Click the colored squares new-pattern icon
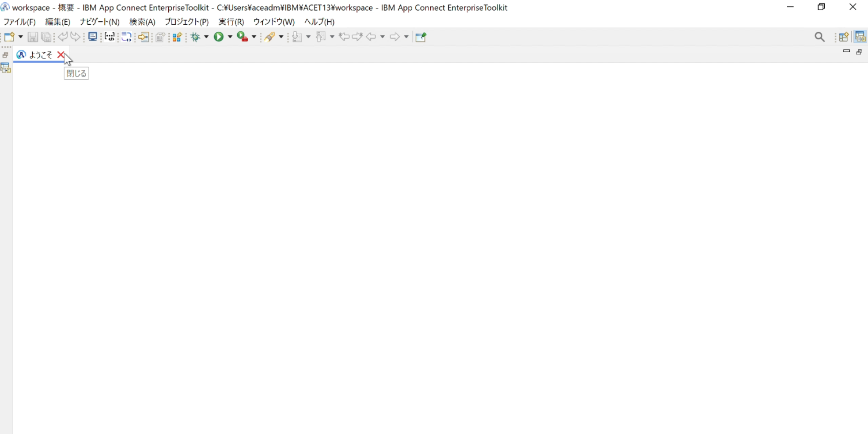This screenshot has width=868, height=434. pos(177,37)
